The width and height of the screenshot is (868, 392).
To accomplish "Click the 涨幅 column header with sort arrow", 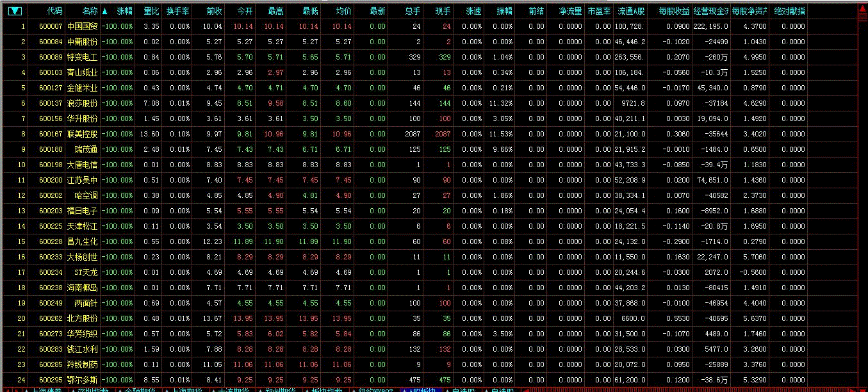I will click(118, 11).
